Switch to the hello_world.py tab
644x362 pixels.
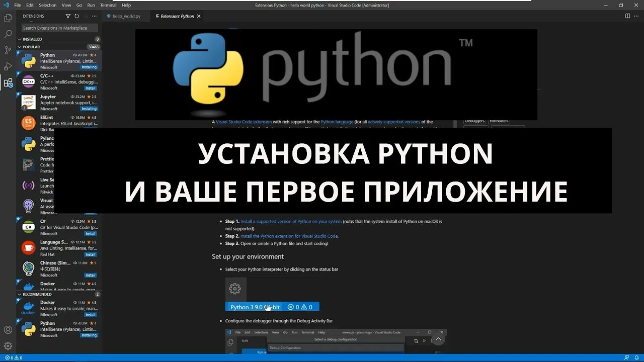click(x=127, y=16)
